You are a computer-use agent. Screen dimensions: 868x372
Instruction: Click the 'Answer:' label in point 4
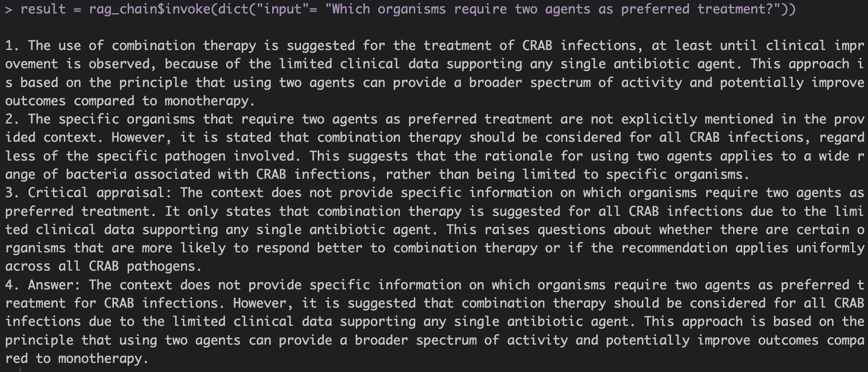click(x=55, y=285)
